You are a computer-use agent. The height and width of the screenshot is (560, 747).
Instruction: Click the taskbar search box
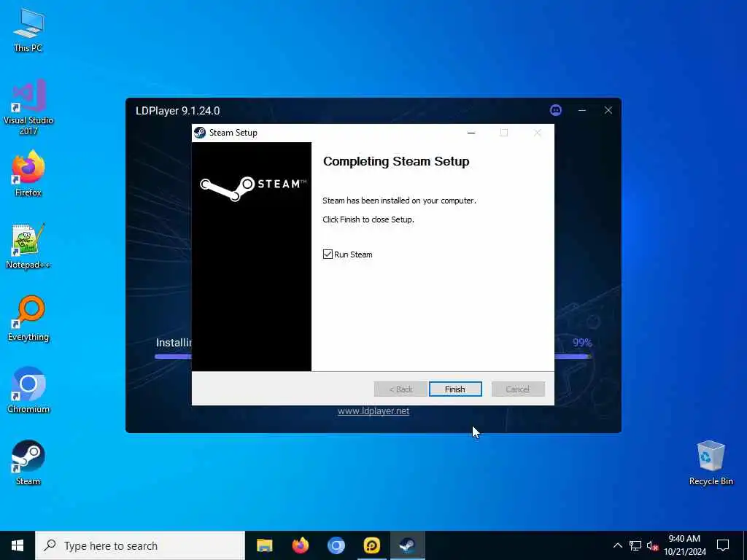(140, 545)
